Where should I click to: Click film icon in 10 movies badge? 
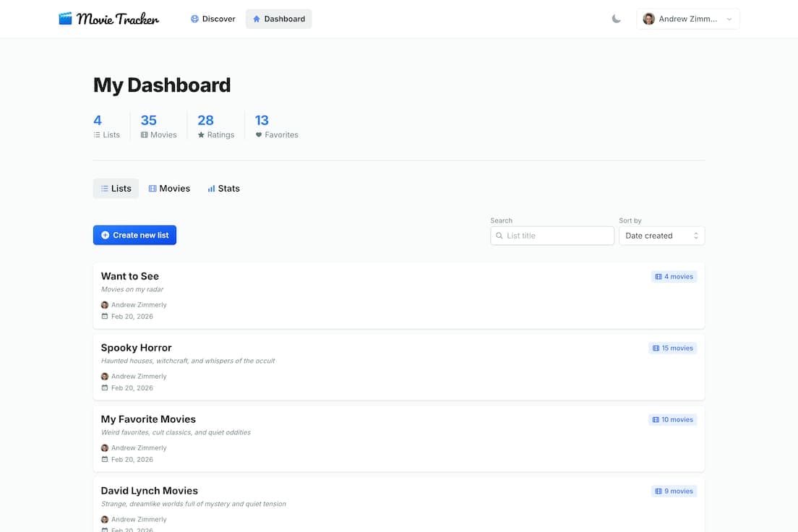click(656, 420)
